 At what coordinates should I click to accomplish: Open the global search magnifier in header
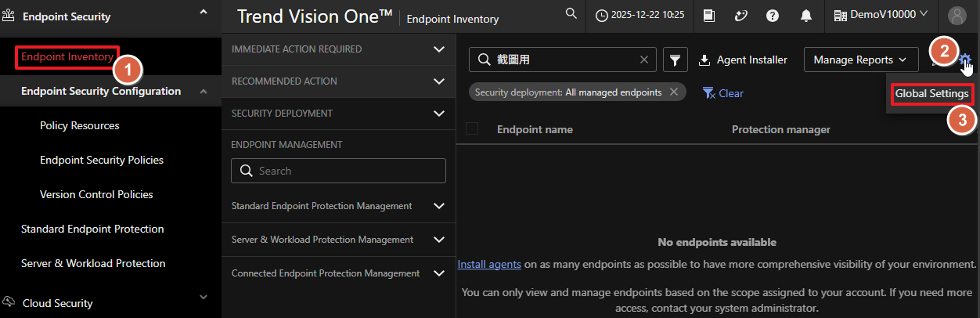pyautogui.click(x=571, y=14)
